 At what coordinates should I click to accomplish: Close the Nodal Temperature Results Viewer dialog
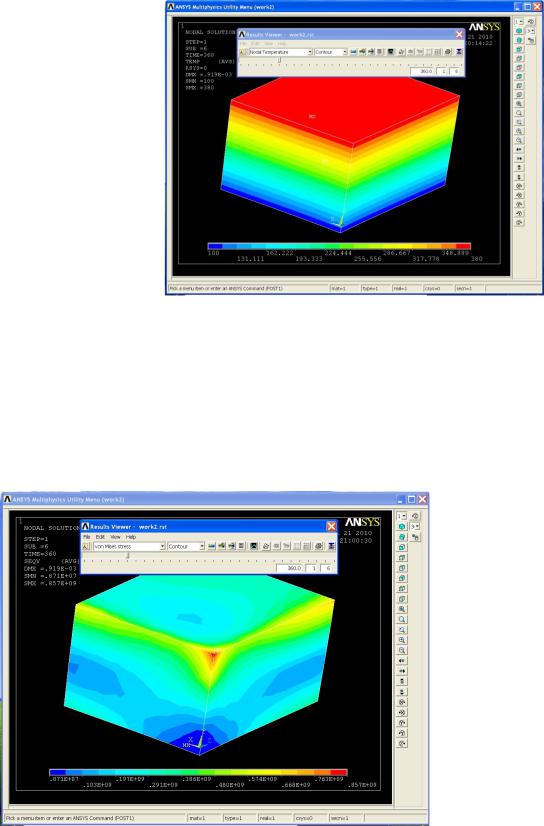point(459,34)
